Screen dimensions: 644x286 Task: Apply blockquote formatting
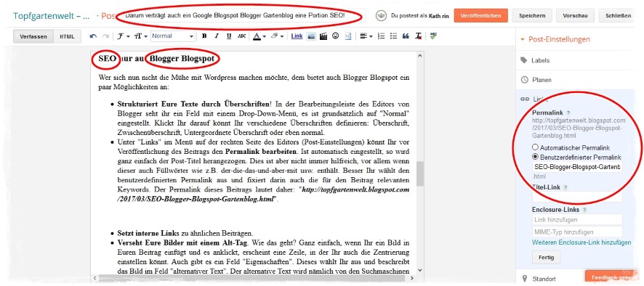[x=406, y=36]
